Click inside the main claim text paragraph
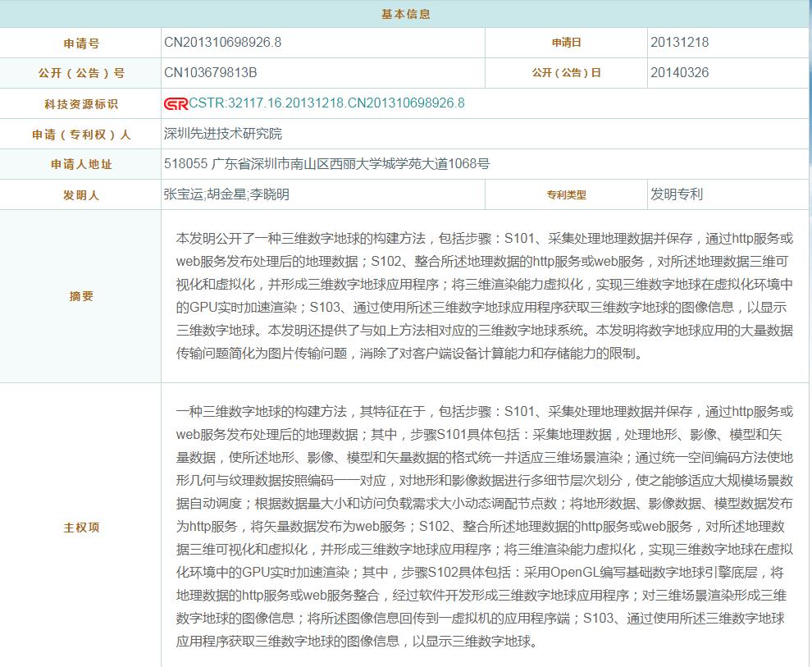812x667 pixels. [x=484, y=526]
